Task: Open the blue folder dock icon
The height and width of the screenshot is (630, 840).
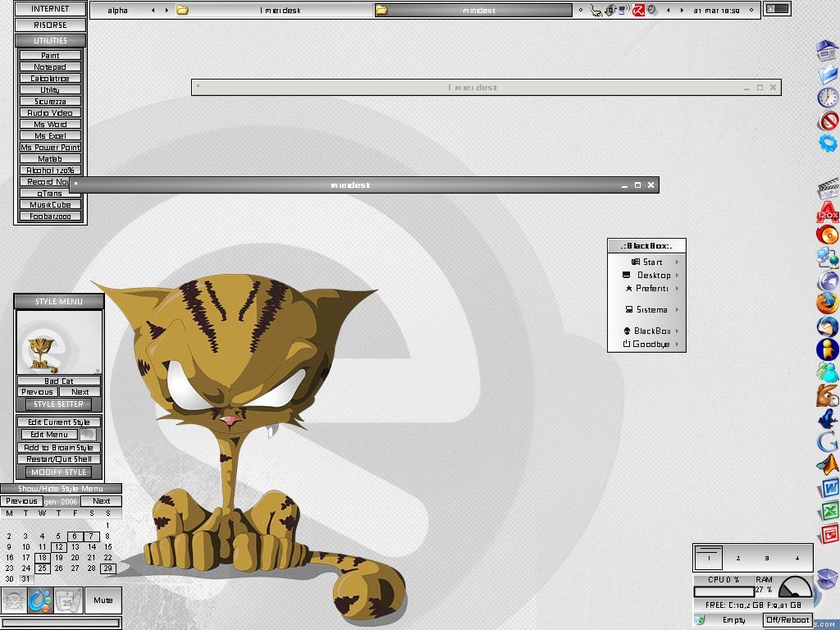Action: 828,74
